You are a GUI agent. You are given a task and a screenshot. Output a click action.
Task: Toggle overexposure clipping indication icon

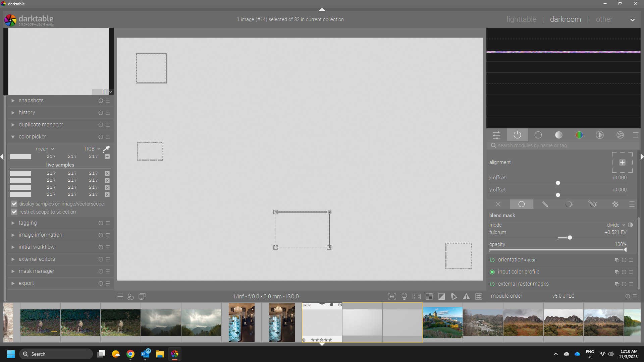click(441, 296)
